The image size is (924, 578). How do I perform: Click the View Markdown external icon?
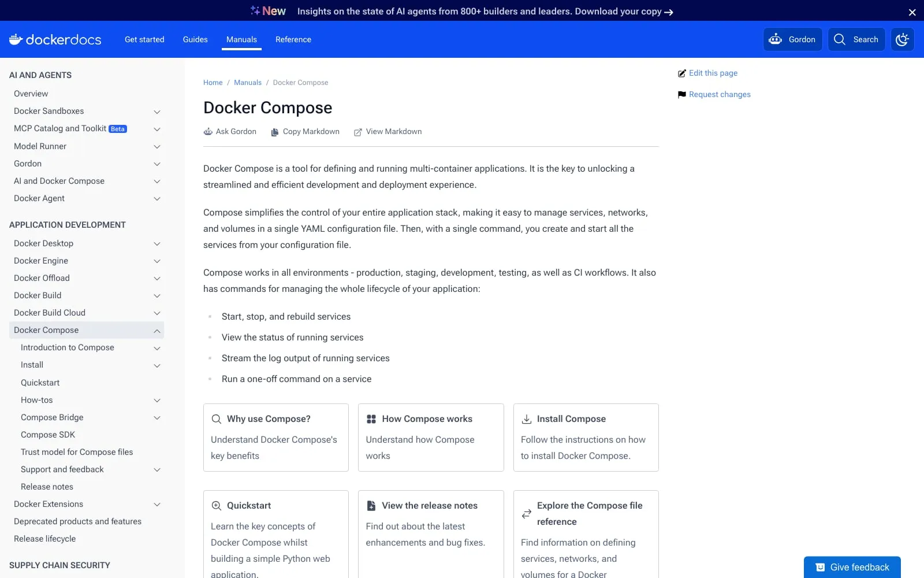[x=358, y=132]
